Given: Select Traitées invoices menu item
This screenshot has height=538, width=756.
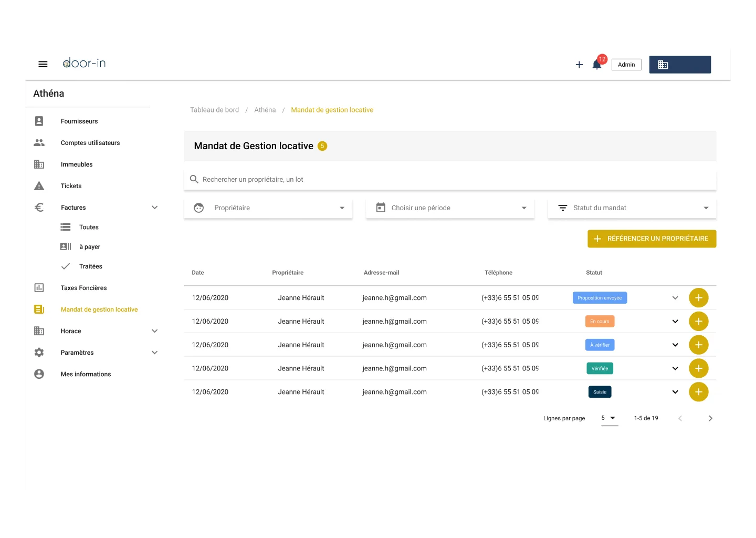Looking at the screenshot, I should (x=91, y=266).
